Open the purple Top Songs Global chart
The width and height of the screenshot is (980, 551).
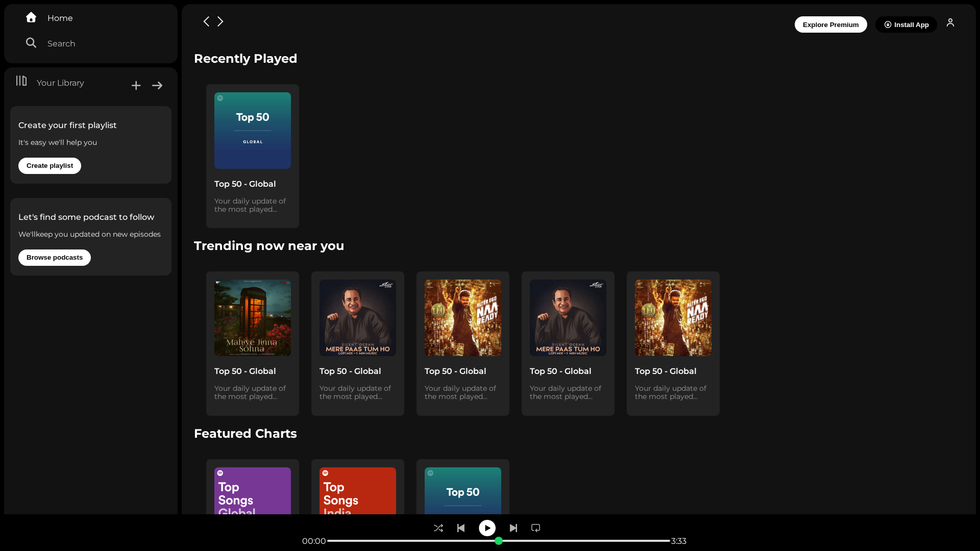tap(253, 491)
